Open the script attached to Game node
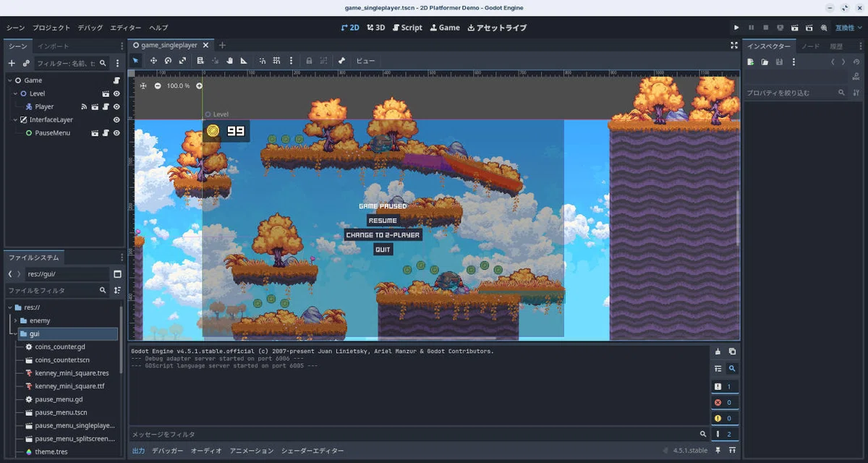Screen dimensions: 868x463 tap(116, 80)
